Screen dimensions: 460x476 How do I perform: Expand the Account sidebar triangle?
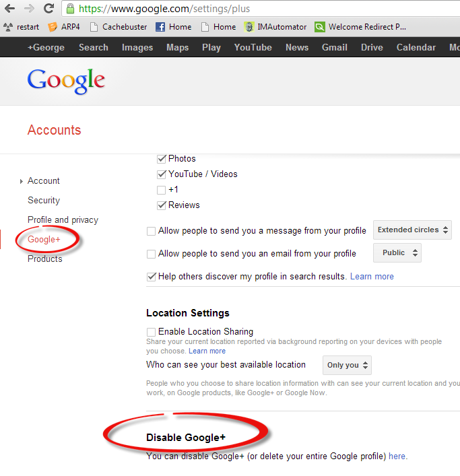tap(22, 181)
